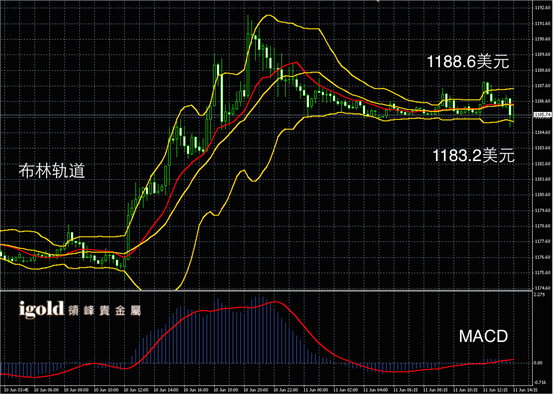Select the 布林轨道 annotation label
The height and width of the screenshot is (394, 553).
click(51, 171)
